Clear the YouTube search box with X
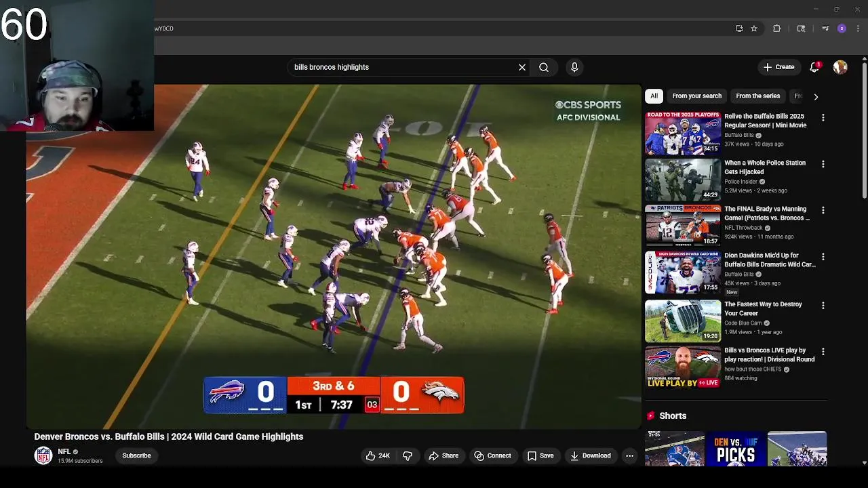Screen dimensions: 868x488 [x=522, y=67]
